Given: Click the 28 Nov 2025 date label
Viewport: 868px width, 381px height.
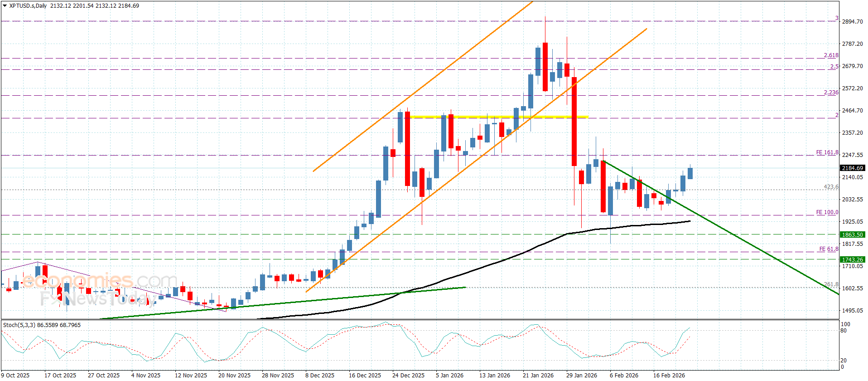Looking at the screenshot, I should [278, 375].
